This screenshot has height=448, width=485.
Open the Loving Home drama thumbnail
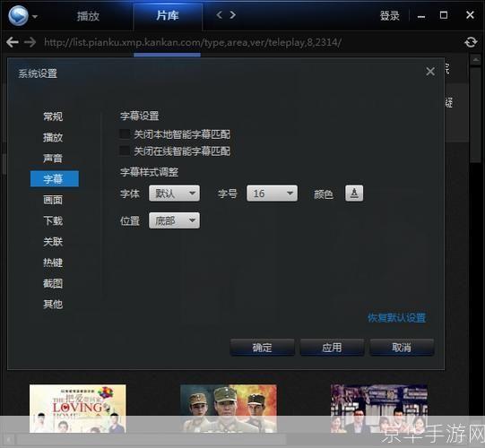78,408
